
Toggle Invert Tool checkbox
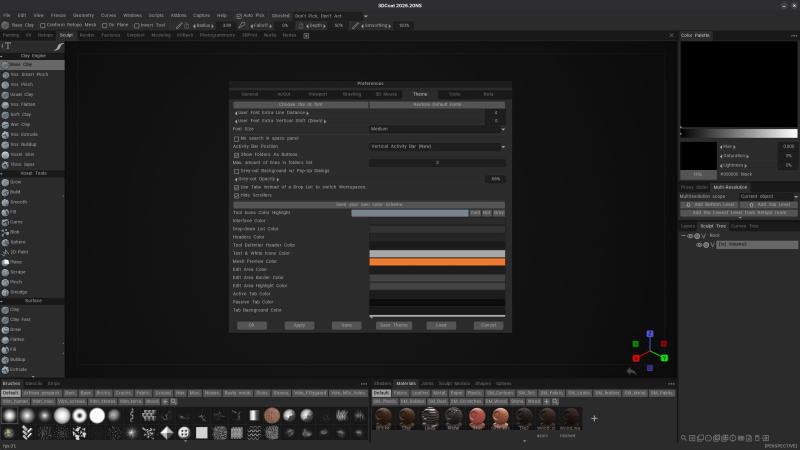136,26
